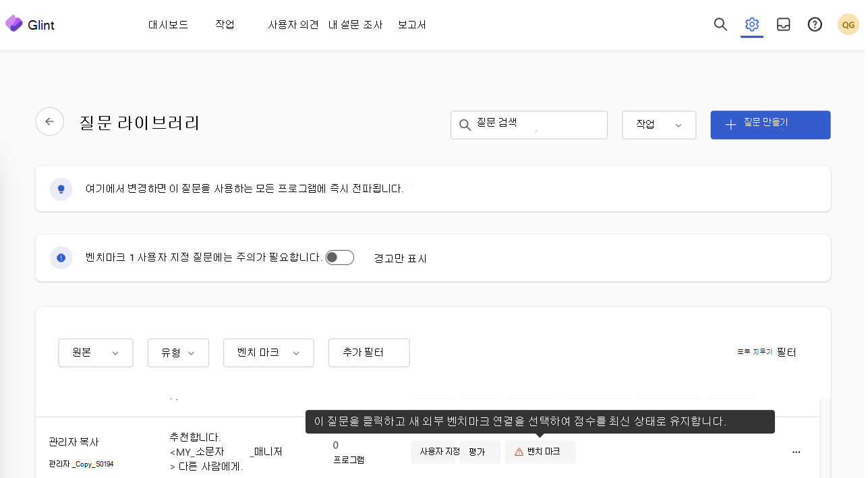Expand the 원본 filter dropdown
This screenshot has width=868, height=478.
point(95,353)
